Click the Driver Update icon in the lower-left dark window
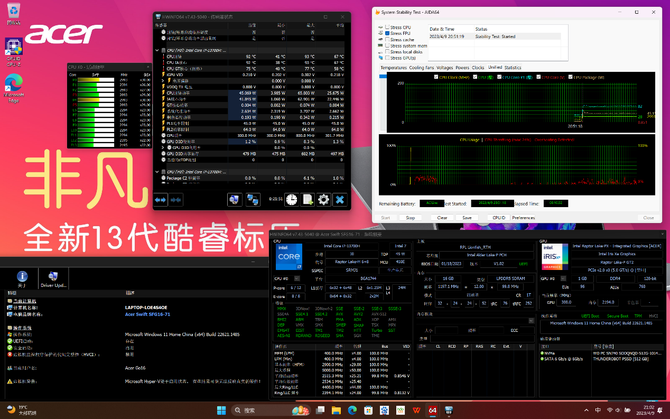 [x=53, y=278]
